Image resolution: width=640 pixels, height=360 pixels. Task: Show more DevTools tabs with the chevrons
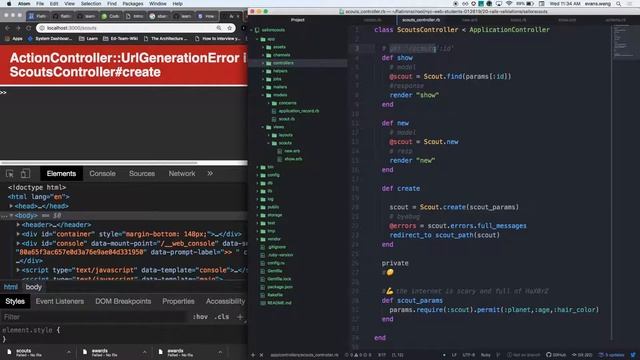pos(210,173)
